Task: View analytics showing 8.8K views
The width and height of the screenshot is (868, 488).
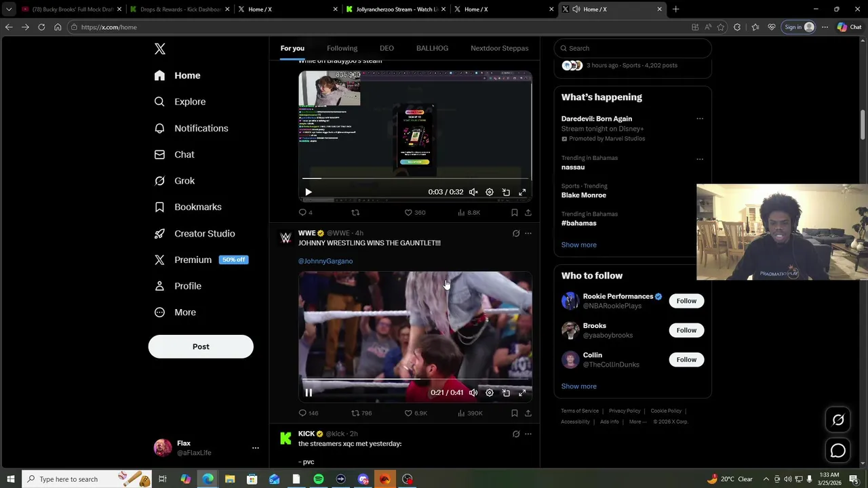Action: (469, 213)
